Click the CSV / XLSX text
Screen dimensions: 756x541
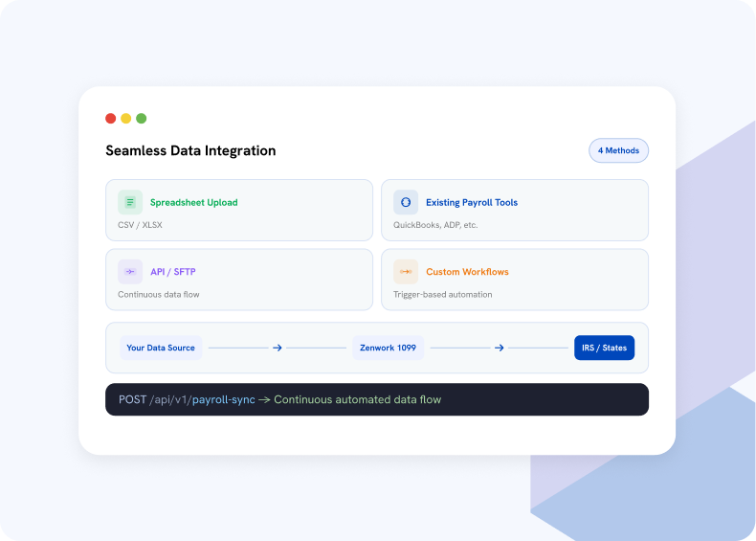point(140,225)
